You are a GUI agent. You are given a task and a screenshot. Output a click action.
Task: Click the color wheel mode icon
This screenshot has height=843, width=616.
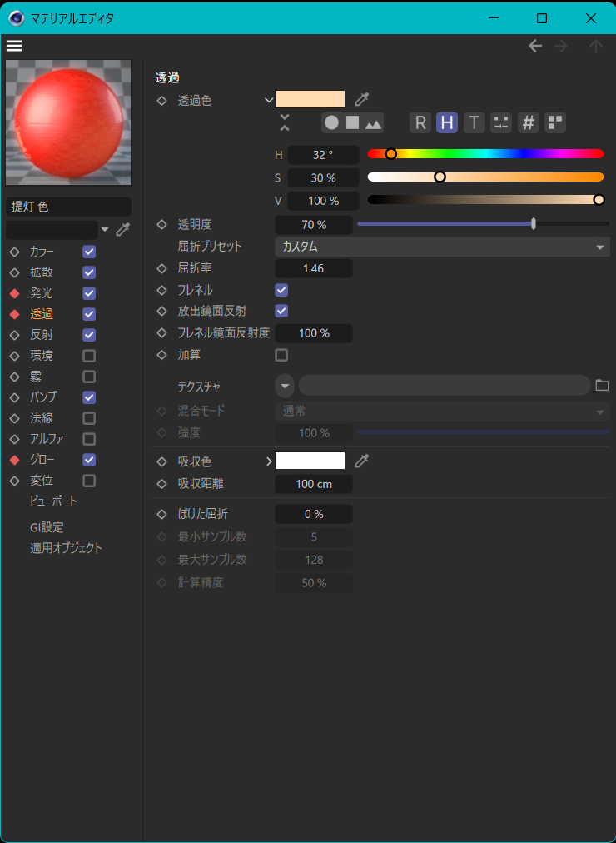[x=331, y=123]
